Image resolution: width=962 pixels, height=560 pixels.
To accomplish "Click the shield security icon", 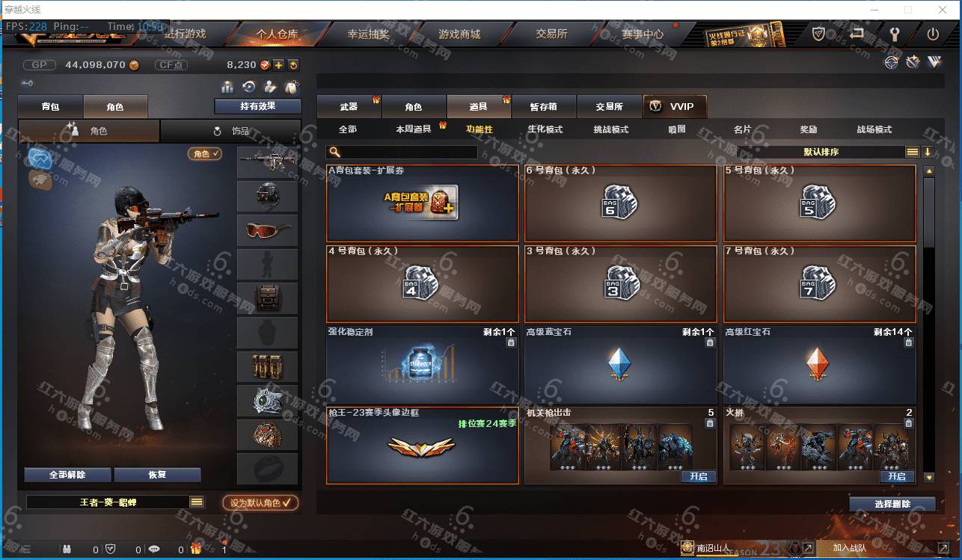I will click(x=819, y=34).
